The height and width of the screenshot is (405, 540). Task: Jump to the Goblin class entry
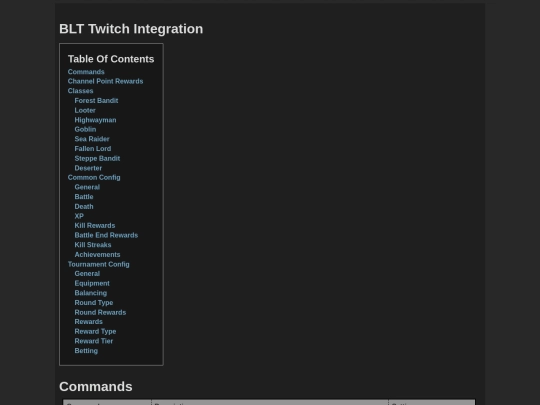(x=85, y=129)
